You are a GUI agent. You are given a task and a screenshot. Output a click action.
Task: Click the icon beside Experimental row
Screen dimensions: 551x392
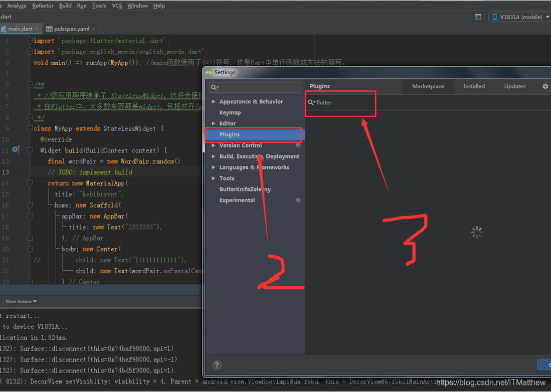(298, 200)
